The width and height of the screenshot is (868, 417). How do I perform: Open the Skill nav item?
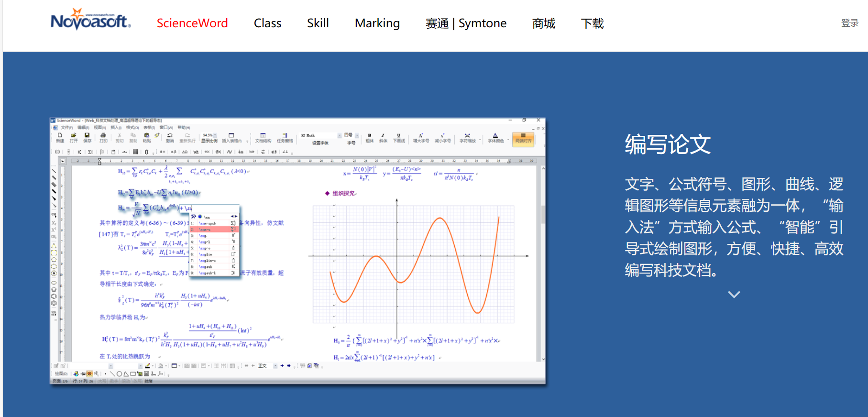click(x=318, y=23)
